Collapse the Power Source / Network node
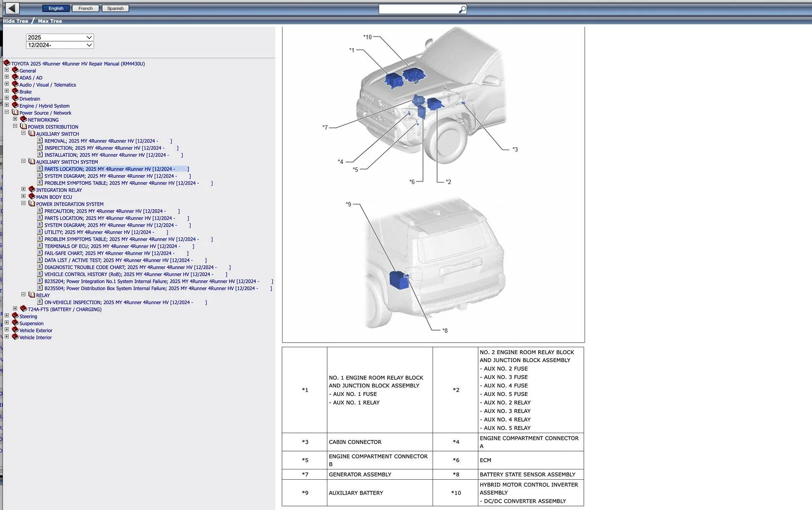 point(7,112)
